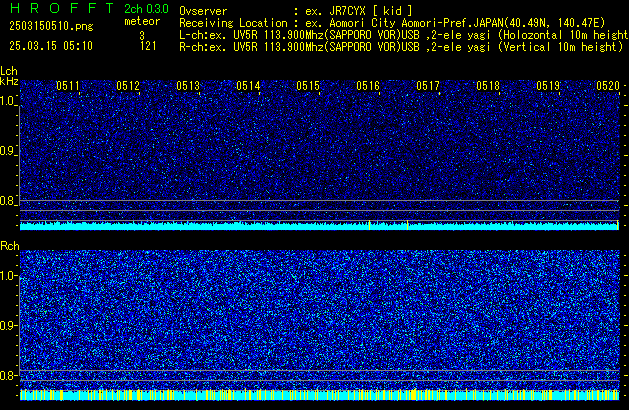
Task: Pick the 0517 time marker
Action: 428,86
